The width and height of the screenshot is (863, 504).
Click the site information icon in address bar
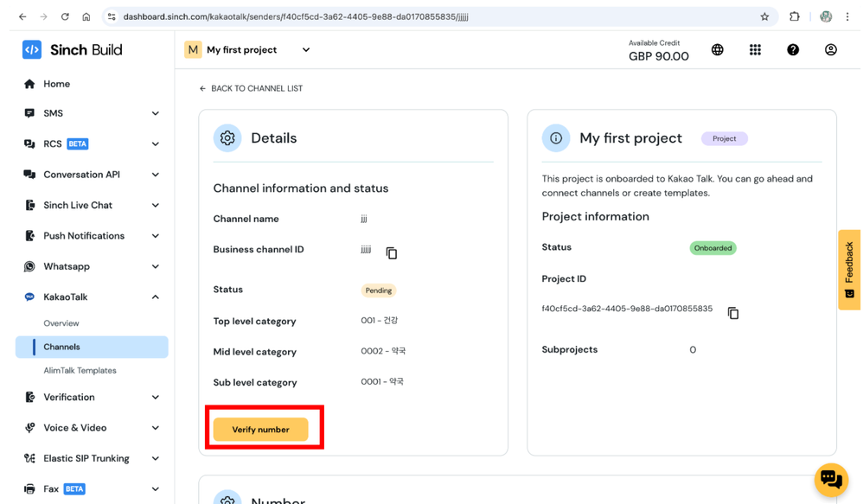tap(112, 16)
